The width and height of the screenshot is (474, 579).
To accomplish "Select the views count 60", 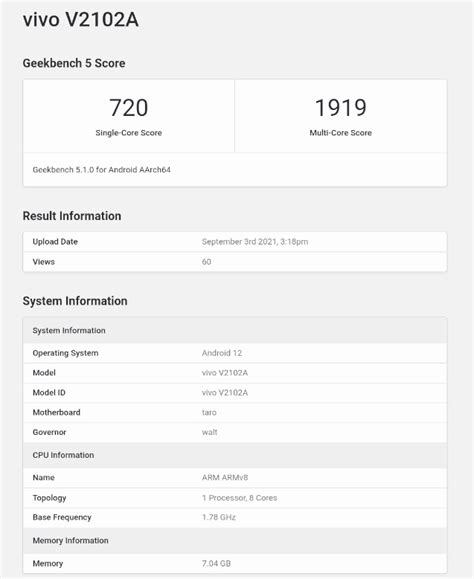I will 206,262.
